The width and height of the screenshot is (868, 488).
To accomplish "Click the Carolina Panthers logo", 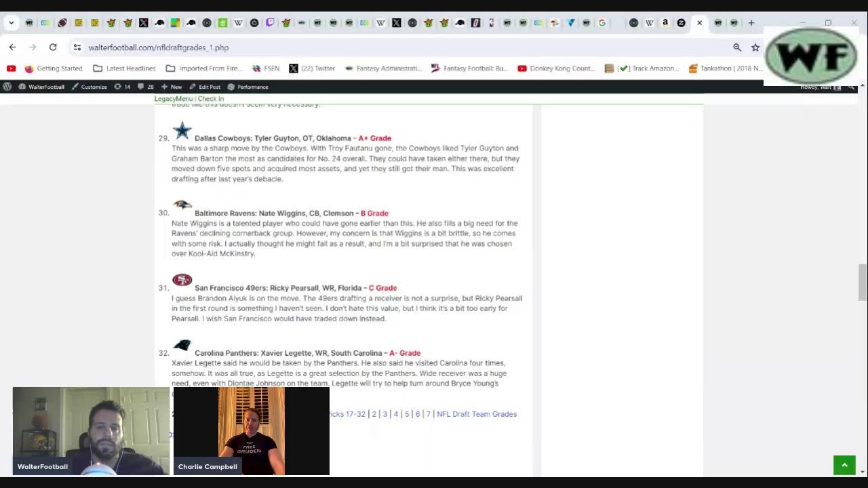I will pyautogui.click(x=182, y=345).
